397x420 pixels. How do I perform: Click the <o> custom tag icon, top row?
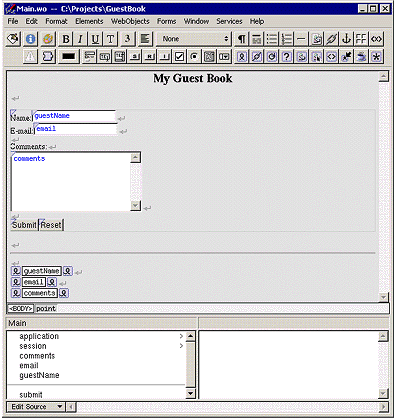[x=376, y=39]
